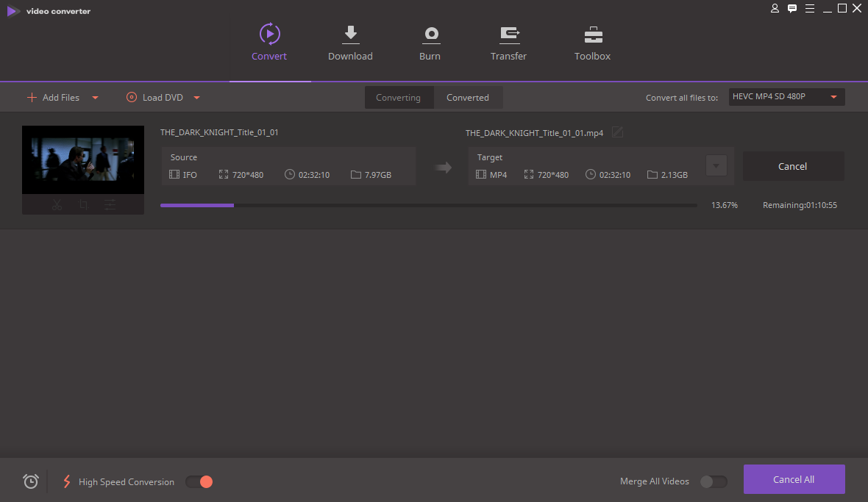Screen dimensions: 868x502
Task: Select the scissors trim tool under thumbnail
Action: tap(57, 205)
